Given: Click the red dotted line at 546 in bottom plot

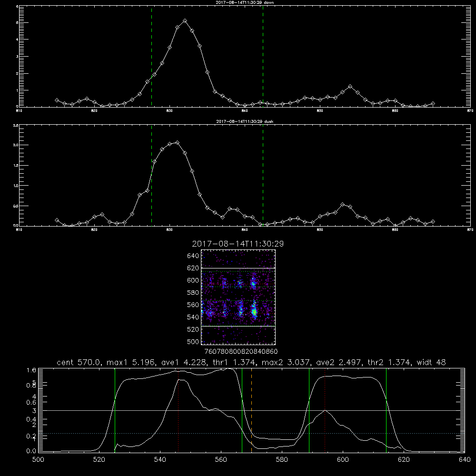Looking at the screenshot, I should click(x=178, y=410).
